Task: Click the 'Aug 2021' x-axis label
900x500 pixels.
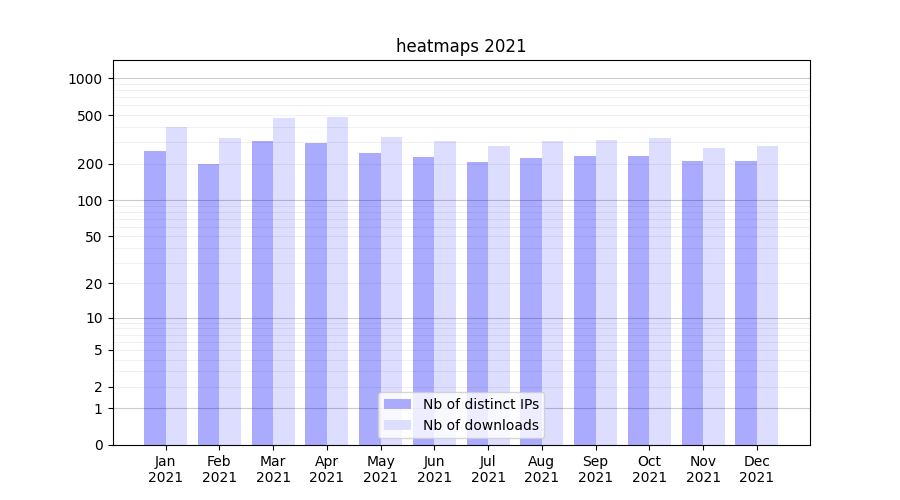Action: [x=541, y=469]
